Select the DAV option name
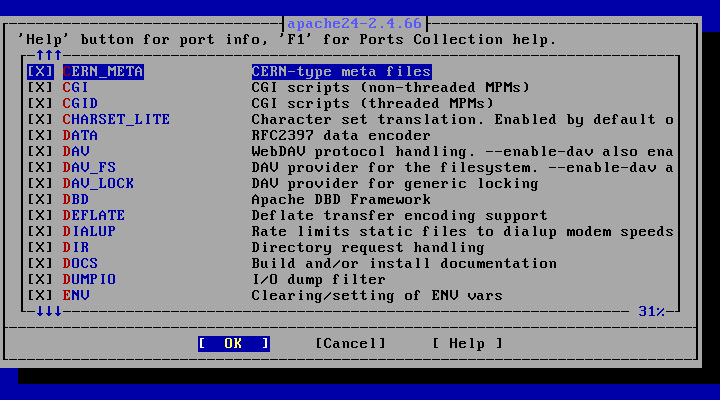 coord(76,152)
